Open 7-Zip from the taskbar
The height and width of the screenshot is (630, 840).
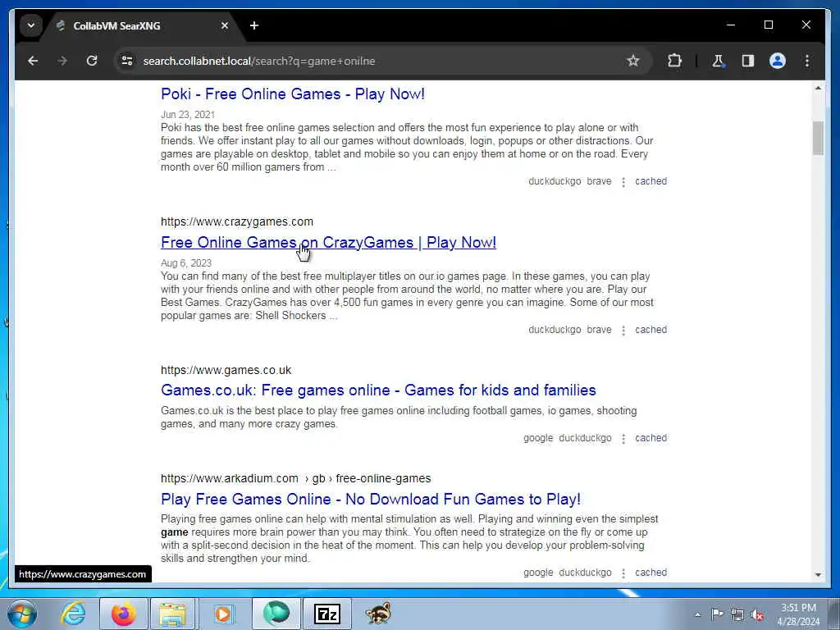pyautogui.click(x=326, y=614)
